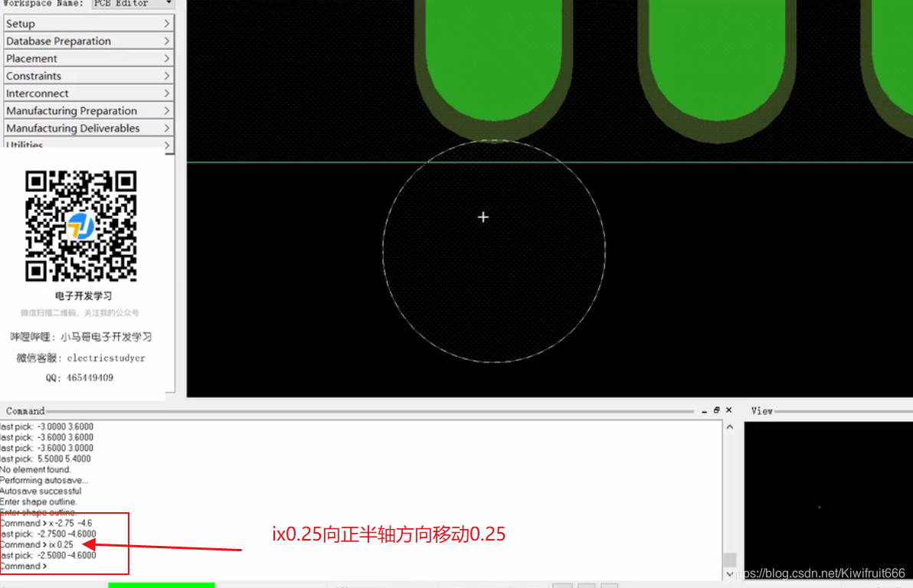Image resolution: width=913 pixels, height=588 pixels.
Task: Select Manufacturing Preparation in the left panel
Action: (88, 110)
